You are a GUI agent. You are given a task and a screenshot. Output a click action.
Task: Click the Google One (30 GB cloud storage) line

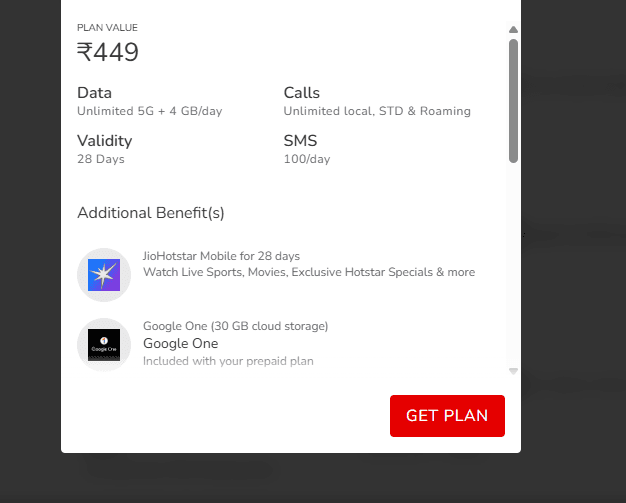click(x=235, y=326)
